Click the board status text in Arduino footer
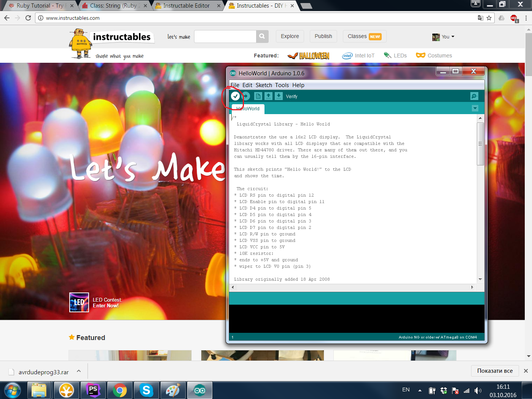The height and width of the screenshot is (399, 532). click(x=438, y=337)
